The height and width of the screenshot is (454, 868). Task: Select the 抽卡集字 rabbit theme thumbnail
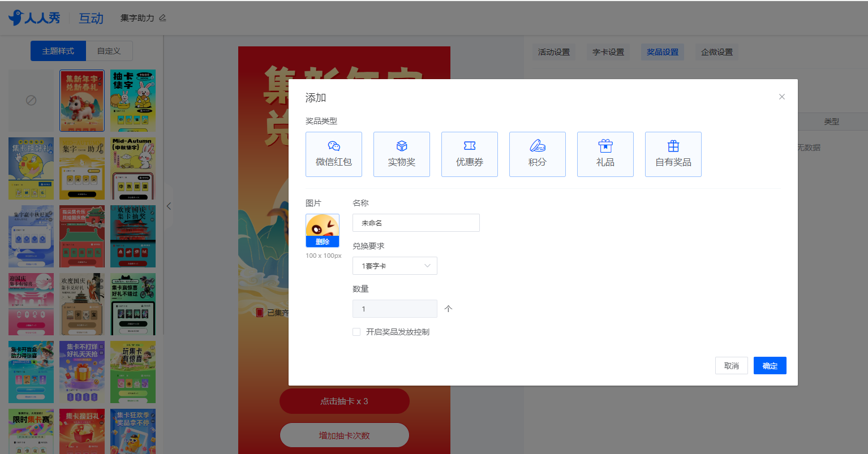point(133,101)
